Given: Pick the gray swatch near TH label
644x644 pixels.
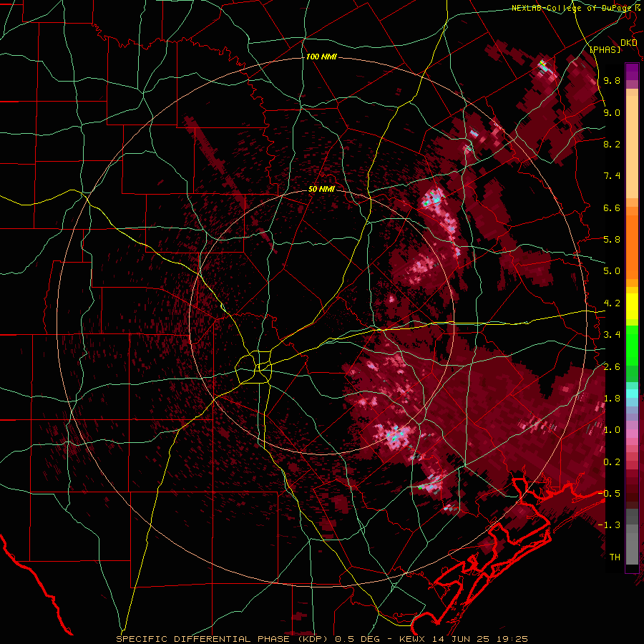Looking at the screenshot, I should [632, 550].
